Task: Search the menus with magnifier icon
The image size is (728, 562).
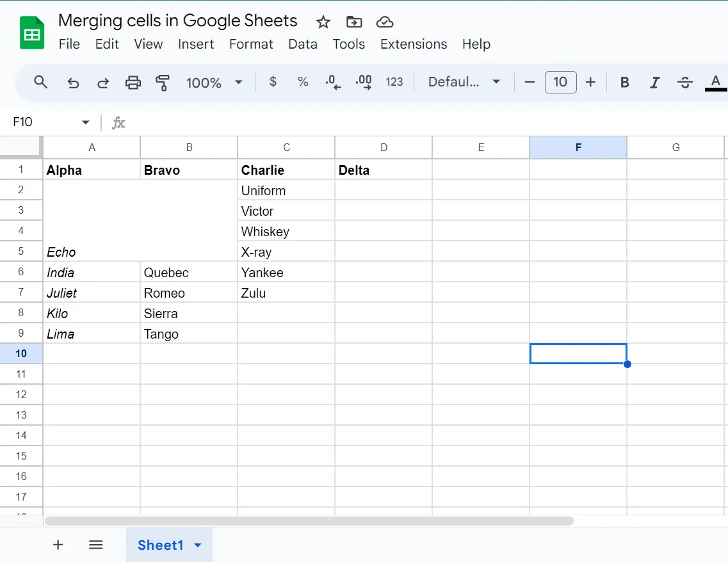Action: click(x=41, y=82)
